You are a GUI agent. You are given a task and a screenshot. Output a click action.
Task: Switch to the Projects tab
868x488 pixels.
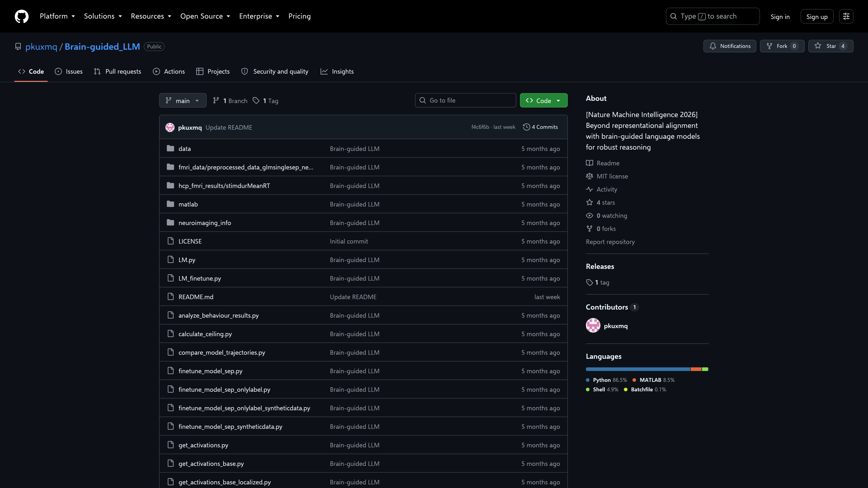coord(213,71)
